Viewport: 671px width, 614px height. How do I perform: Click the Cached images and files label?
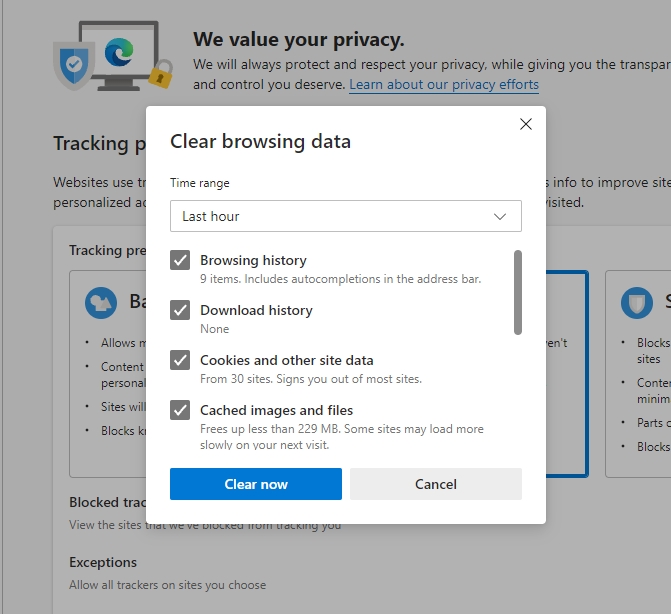[x=276, y=410]
